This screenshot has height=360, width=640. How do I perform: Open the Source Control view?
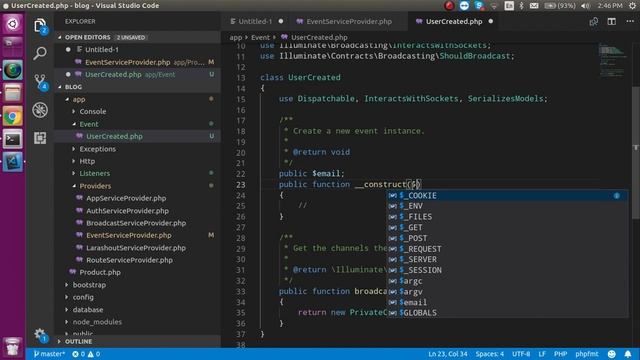(x=40, y=81)
